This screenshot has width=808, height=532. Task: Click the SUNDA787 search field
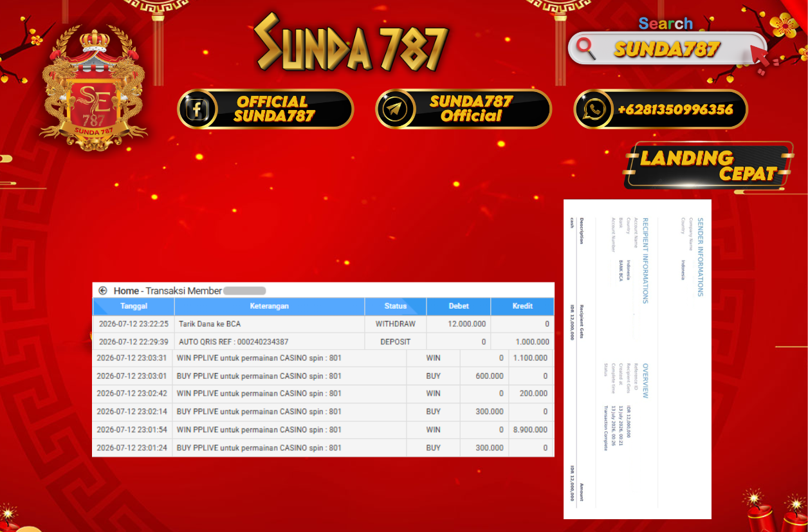667,49
